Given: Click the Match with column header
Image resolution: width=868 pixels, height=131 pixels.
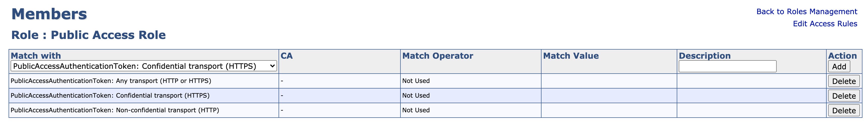Looking at the screenshot, I should coord(36,56).
